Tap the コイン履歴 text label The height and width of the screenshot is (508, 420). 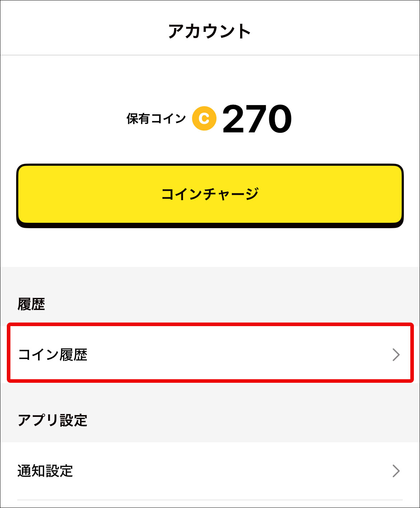[x=52, y=354]
